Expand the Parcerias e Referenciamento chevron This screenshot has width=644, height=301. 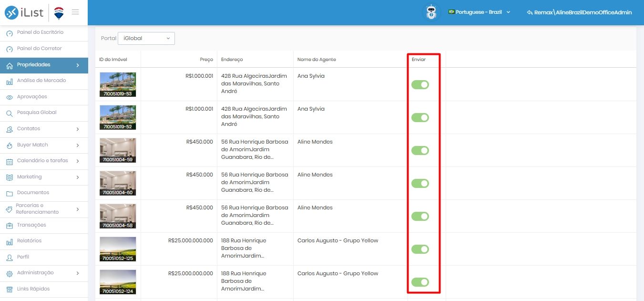pyautogui.click(x=78, y=209)
